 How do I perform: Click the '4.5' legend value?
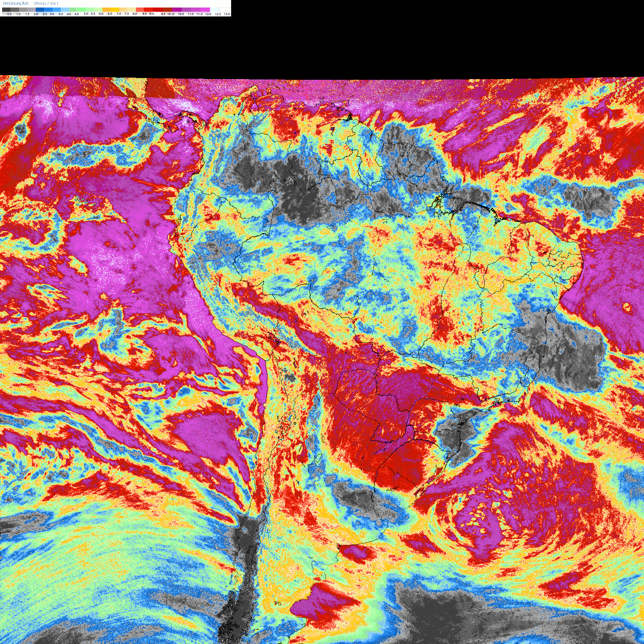[x=77, y=14]
